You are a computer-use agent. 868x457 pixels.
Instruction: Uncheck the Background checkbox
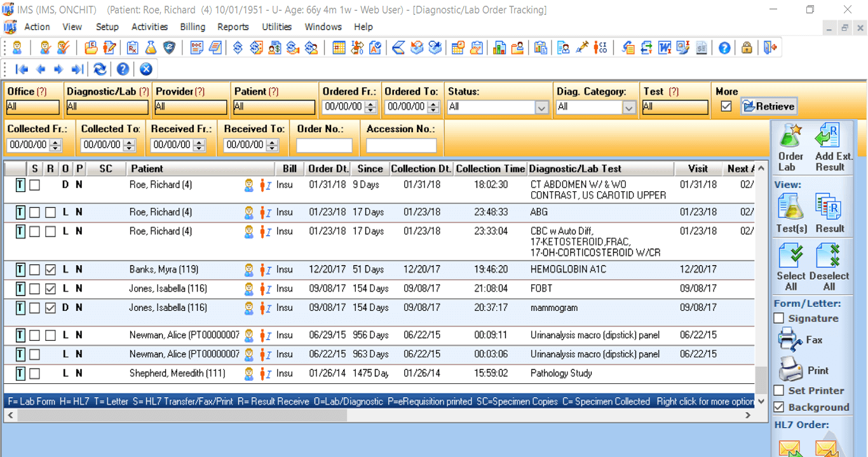(x=778, y=407)
